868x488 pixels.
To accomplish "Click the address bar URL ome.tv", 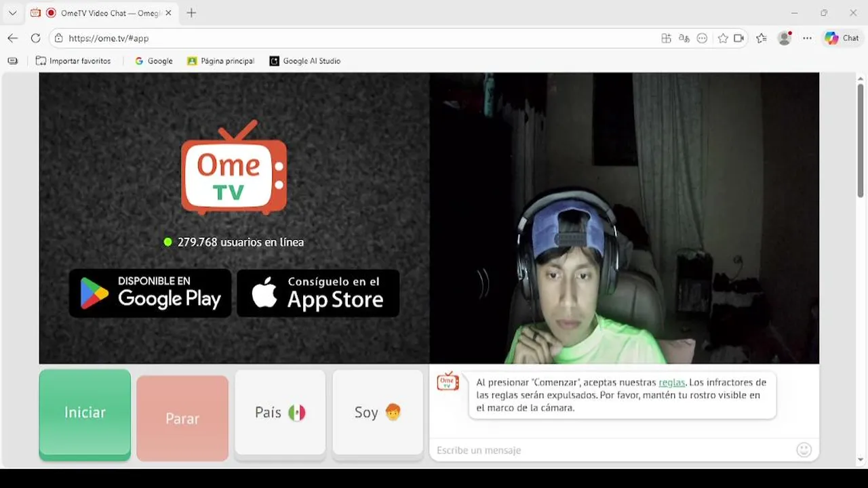I will point(108,39).
